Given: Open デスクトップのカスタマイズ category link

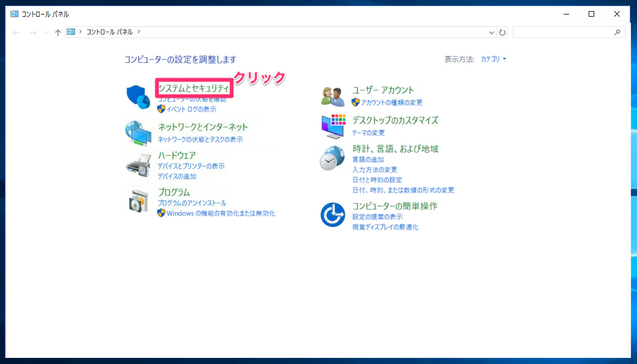Looking at the screenshot, I should click(395, 120).
